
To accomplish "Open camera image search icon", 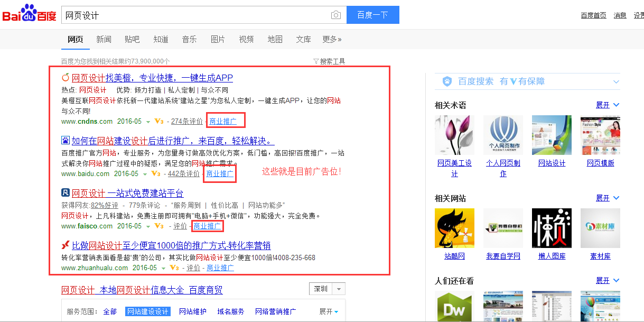I will coord(336,15).
